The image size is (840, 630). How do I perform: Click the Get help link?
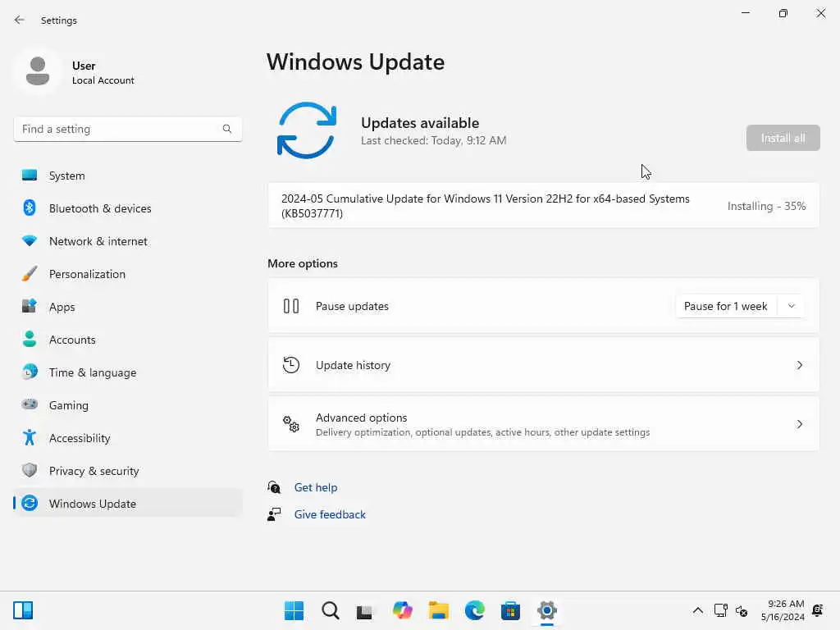(x=316, y=487)
